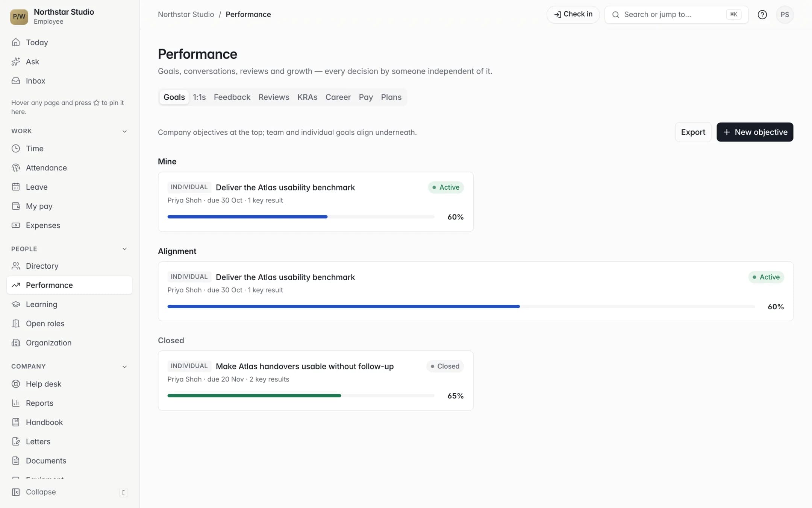
Task: Open the Today home icon
Action: point(16,42)
